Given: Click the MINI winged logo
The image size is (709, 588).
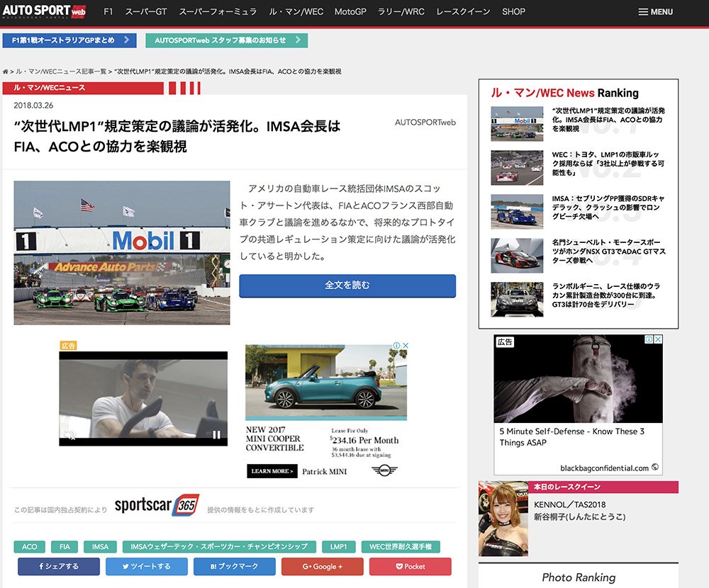Looking at the screenshot, I should tap(384, 471).
